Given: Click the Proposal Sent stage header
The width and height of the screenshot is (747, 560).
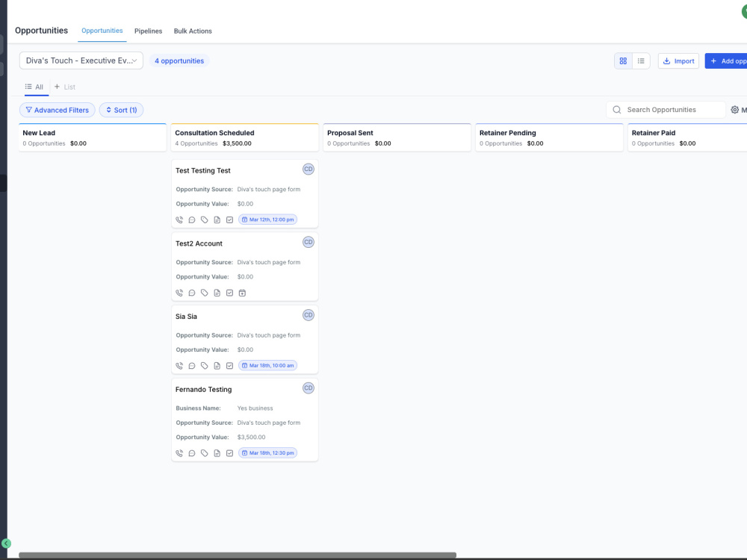Looking at the screenshot, I should (397, 137).
